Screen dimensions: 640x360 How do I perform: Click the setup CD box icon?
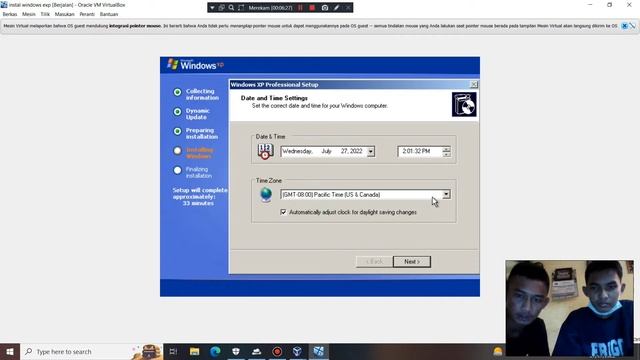(464, 104)
